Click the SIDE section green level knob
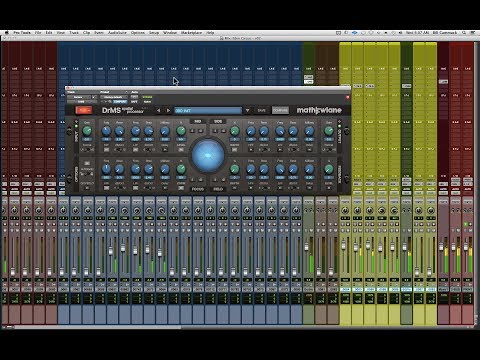 click(x=234, y=131)
